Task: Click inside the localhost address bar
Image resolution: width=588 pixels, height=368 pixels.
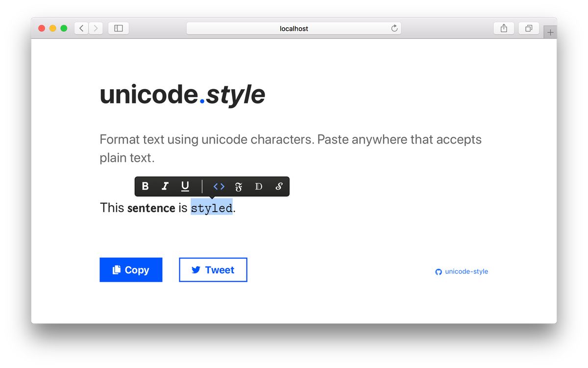Action: coord(294,28)
